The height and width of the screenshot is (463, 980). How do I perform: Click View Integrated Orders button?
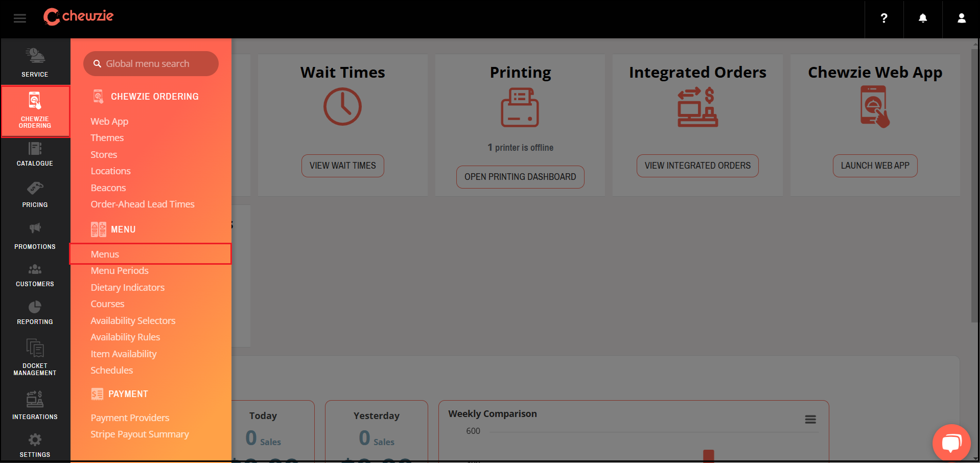tap(697, 166)
